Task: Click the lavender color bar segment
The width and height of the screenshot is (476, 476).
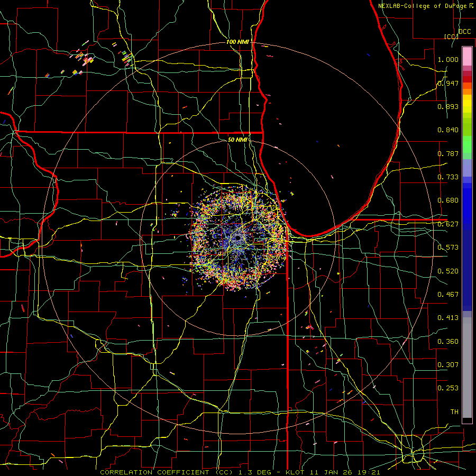Action: coord(467,168)
